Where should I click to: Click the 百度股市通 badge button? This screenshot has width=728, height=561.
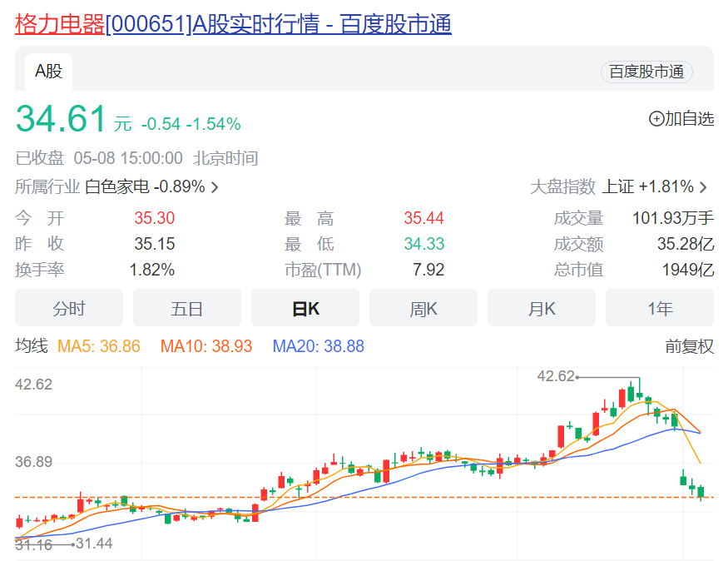click(646, 72)
